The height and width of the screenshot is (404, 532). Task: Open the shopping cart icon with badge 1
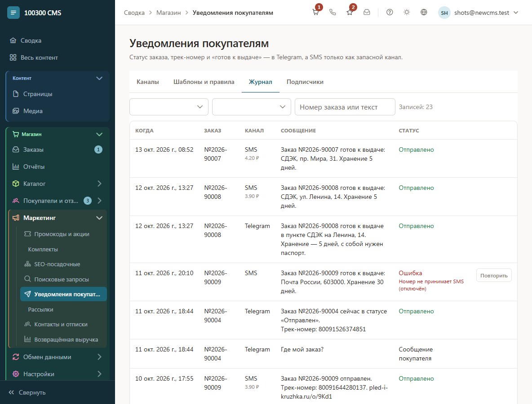(315, 12)
